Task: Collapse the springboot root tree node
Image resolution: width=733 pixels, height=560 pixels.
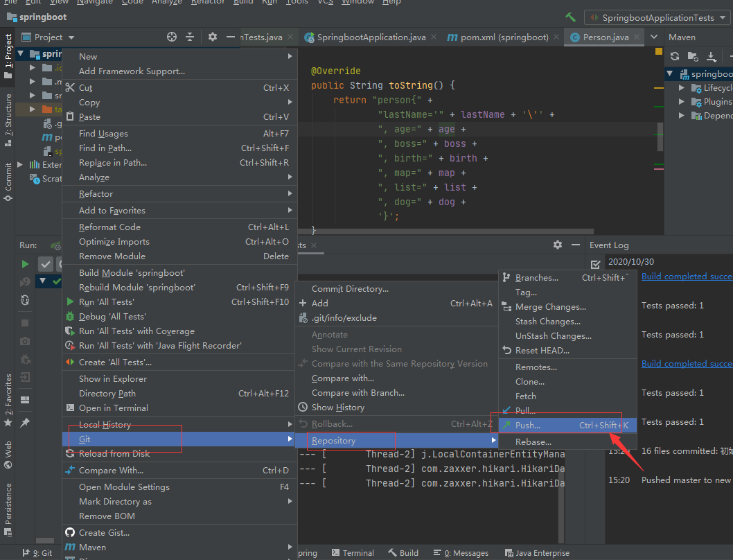Action: tap(21, 54)
